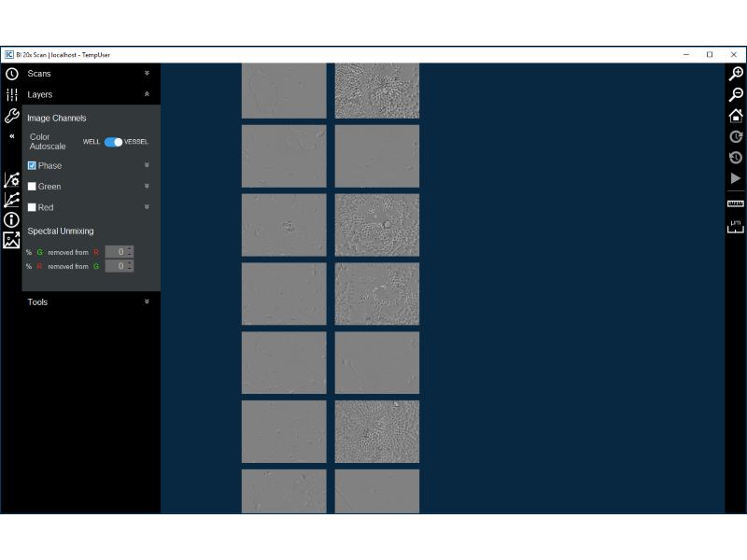Toggle the µm scale bar icon
Screen dimensions: 747x560
point(736,227)
